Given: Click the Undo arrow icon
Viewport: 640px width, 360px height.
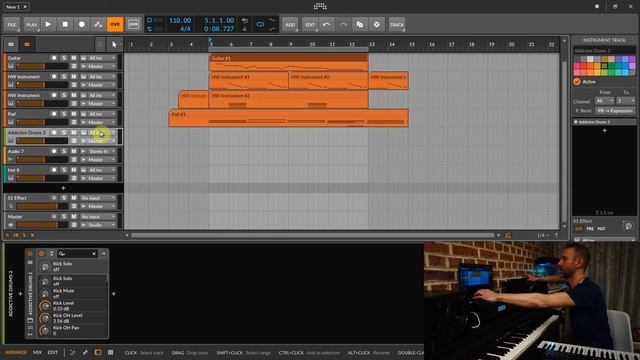Looking at the screenshot, I should 327,24.
